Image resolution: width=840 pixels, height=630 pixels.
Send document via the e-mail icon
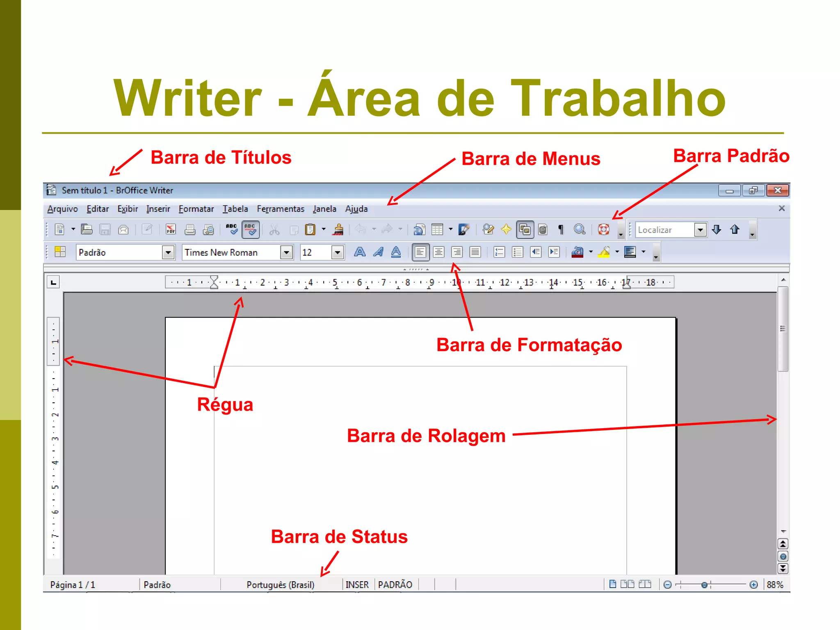point(123,229)
